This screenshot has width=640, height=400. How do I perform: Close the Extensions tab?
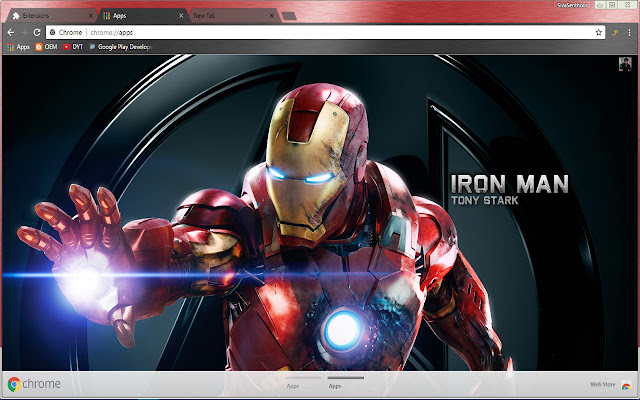click(x=91, y=16)
